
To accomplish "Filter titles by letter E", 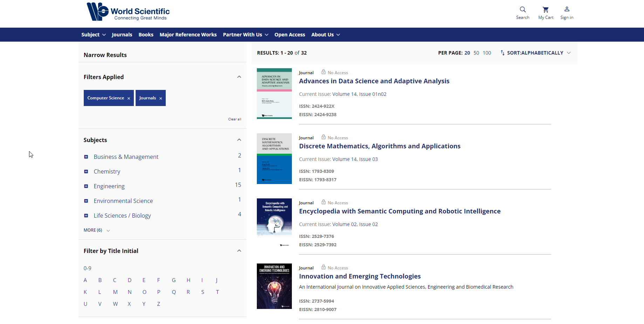I will coord(144,280).
